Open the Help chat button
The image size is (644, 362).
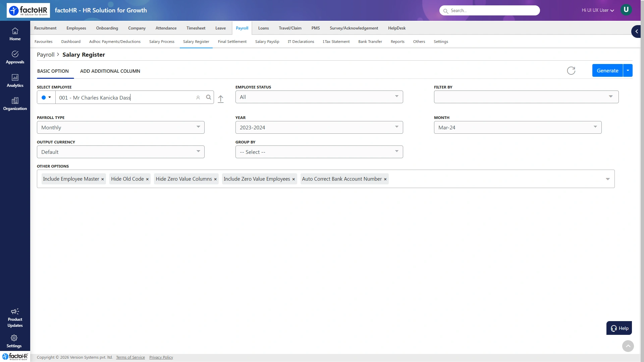619,328
